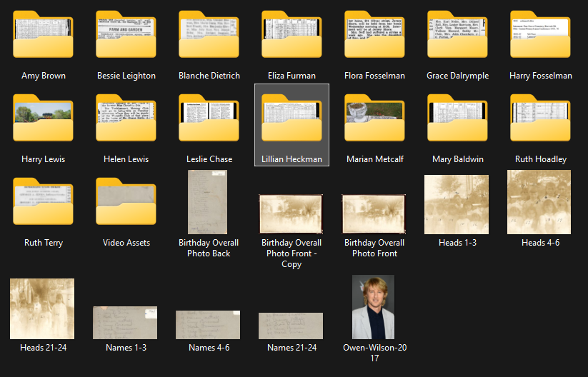
Task: Click the "Harry Lewis" label text
Action: [43, 159]
